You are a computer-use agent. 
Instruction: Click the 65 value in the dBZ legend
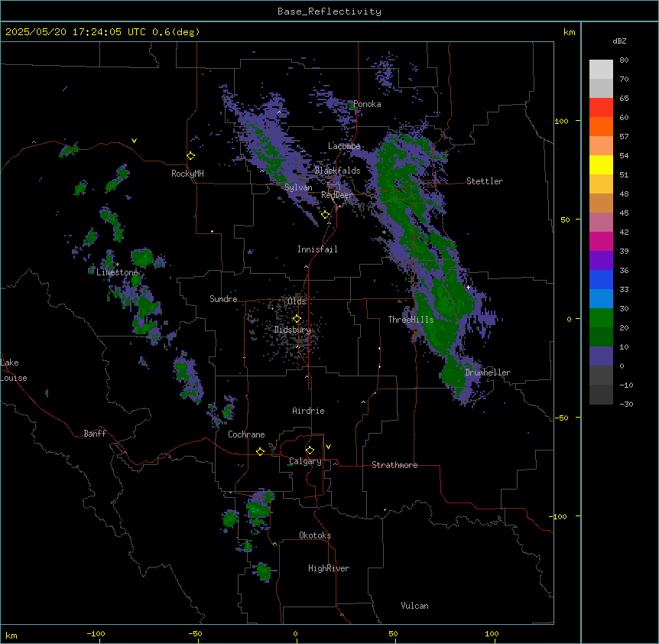pos(624,98)
